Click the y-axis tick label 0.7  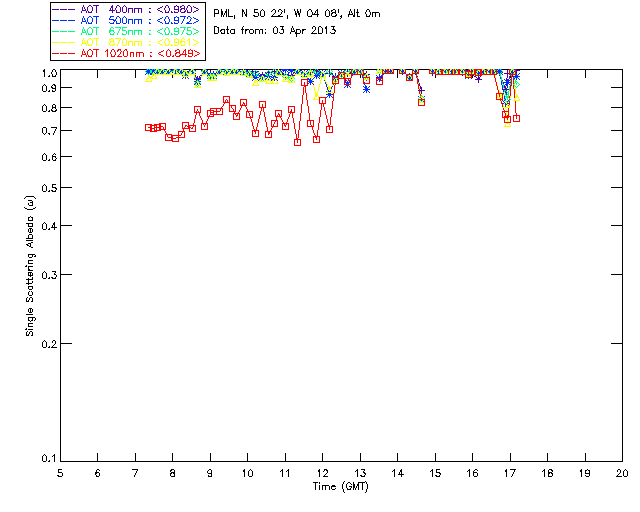[49, 131]
